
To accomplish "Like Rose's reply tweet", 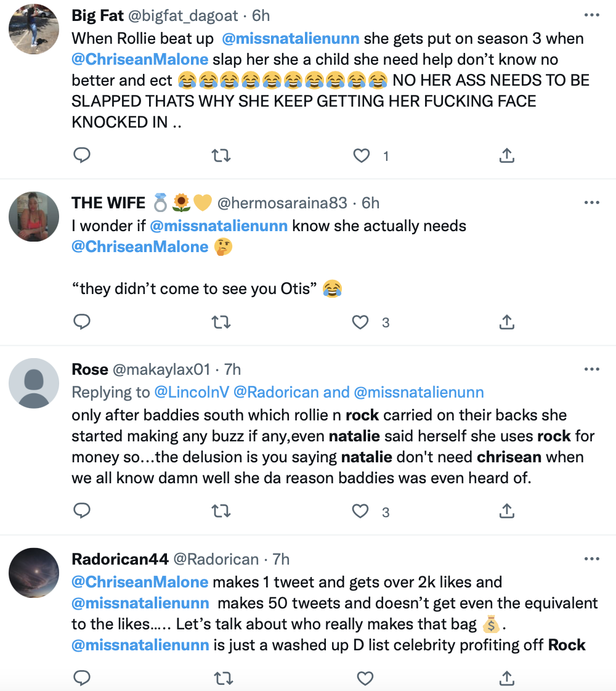I will point(361,511).
